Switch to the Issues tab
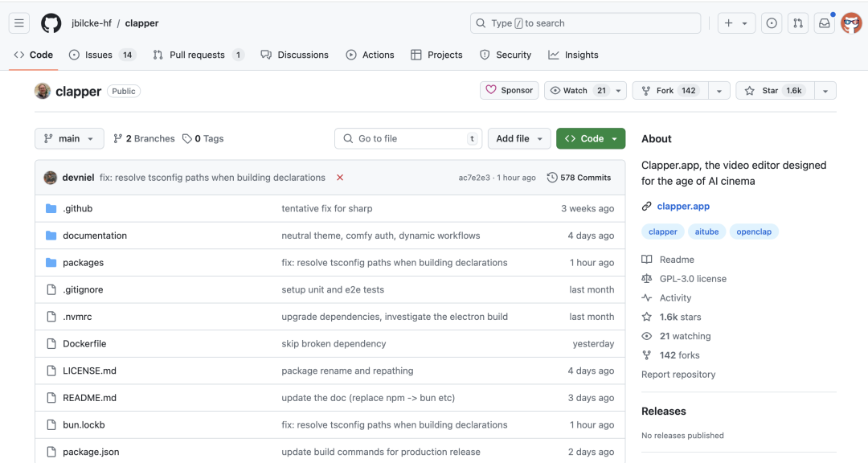Screen dimensions: 868x463 tap(102, 55)
